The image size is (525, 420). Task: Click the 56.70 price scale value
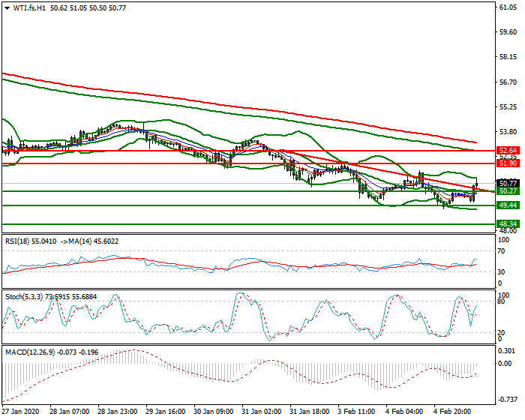pyautogui.click(x=508, y=82)
